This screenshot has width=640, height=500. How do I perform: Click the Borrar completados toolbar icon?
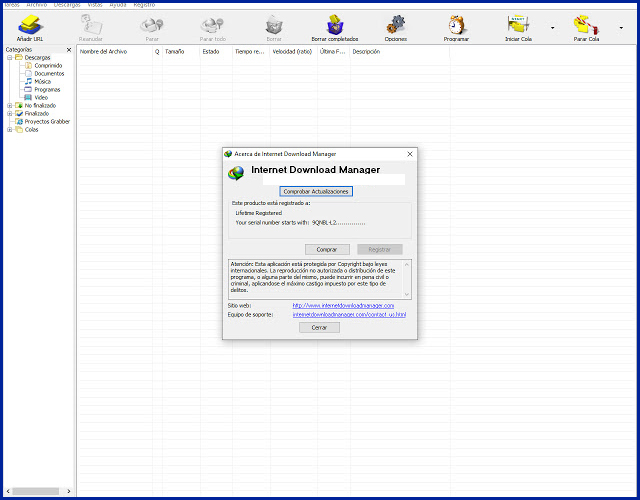(x=335, y=28)
